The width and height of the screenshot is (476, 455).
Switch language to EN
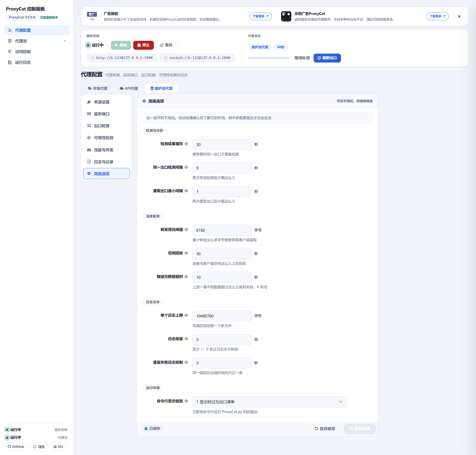[58, 447]
